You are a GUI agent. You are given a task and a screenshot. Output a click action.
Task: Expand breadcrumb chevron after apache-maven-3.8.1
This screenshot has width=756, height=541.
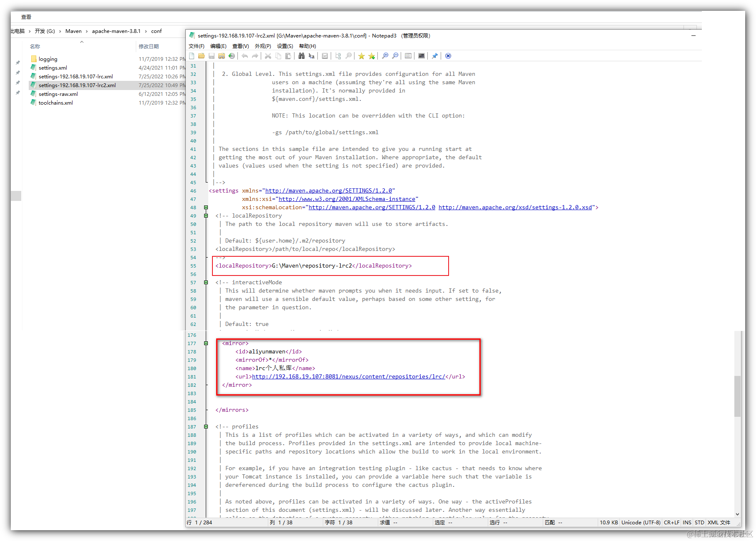[146, 31]
